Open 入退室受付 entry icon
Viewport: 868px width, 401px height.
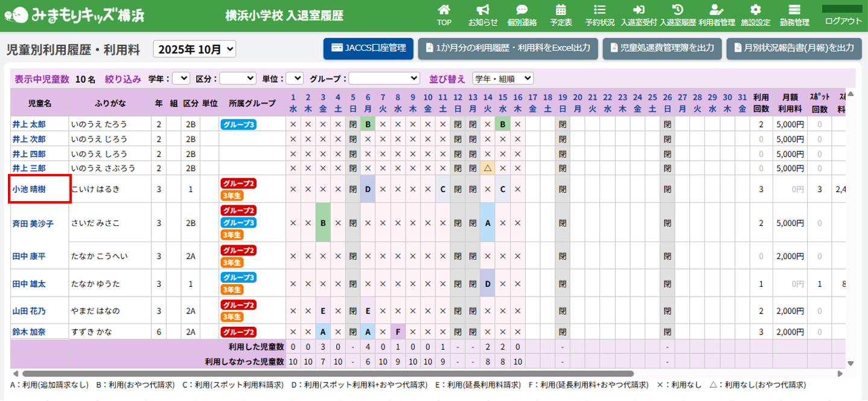tap(639, 15)
